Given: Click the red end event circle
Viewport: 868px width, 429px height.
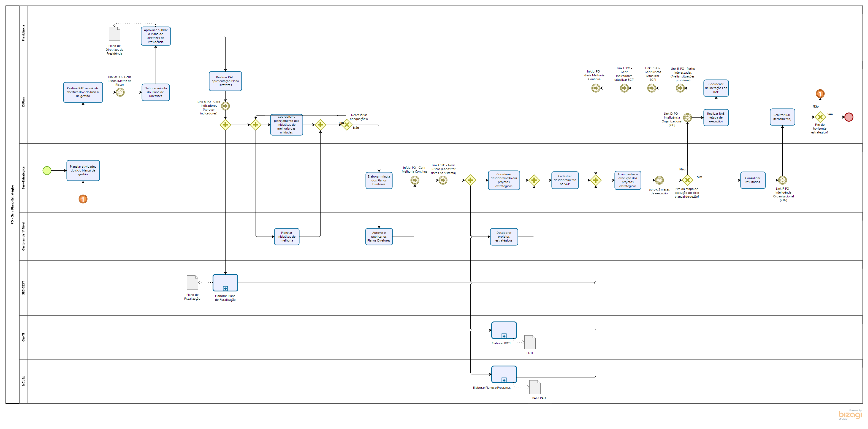Looking at the screenshot, I should tap(849, 117).
